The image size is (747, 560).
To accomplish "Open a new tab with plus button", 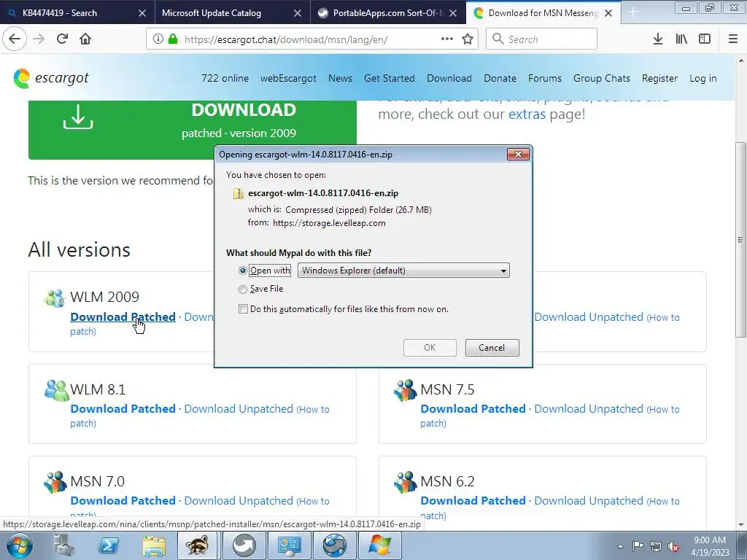I will [x=633, y=13].
